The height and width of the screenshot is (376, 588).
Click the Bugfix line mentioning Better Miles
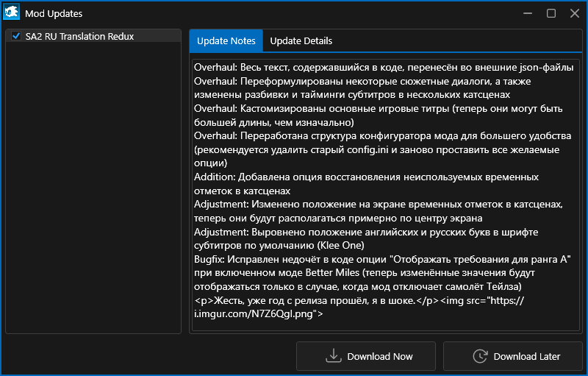click(382, 259)
